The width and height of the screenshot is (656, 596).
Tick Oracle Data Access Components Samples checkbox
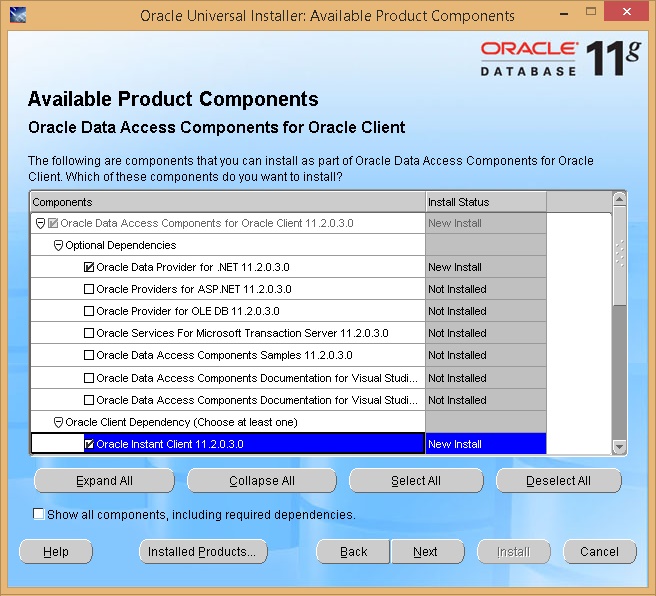coord(89,355)
